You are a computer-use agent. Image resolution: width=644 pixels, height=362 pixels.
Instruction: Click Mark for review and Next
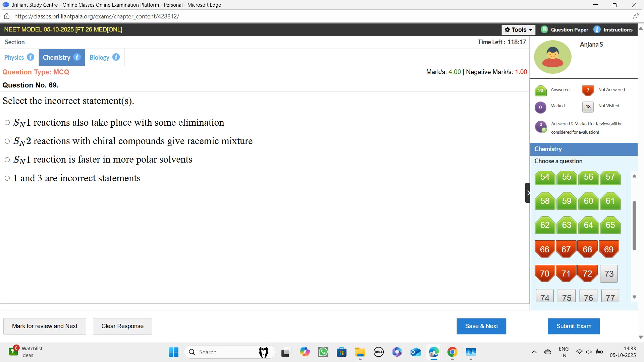(x=45, y=326)
